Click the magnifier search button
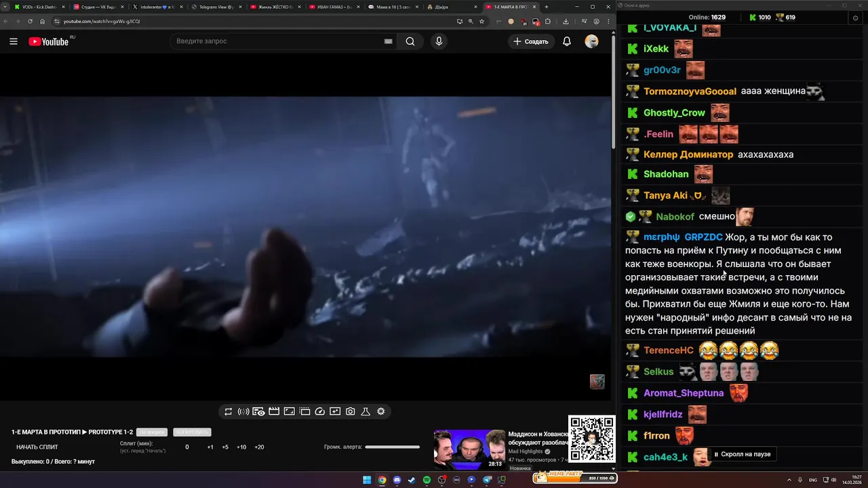 [410, 41]
